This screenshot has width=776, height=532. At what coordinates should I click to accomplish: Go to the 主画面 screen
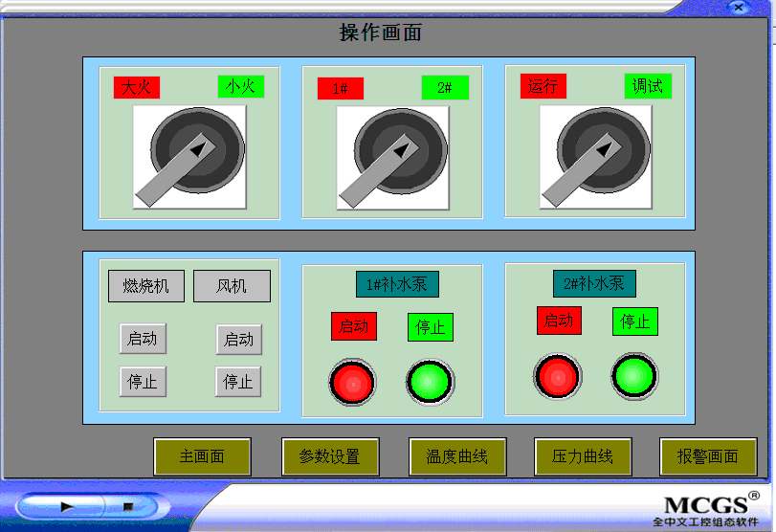(x=202, y=456)
